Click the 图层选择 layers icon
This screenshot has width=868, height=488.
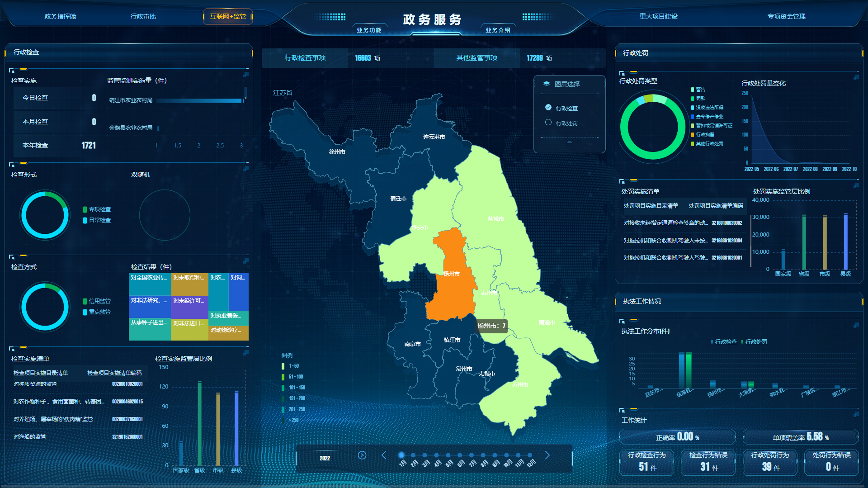coord(546,84)
